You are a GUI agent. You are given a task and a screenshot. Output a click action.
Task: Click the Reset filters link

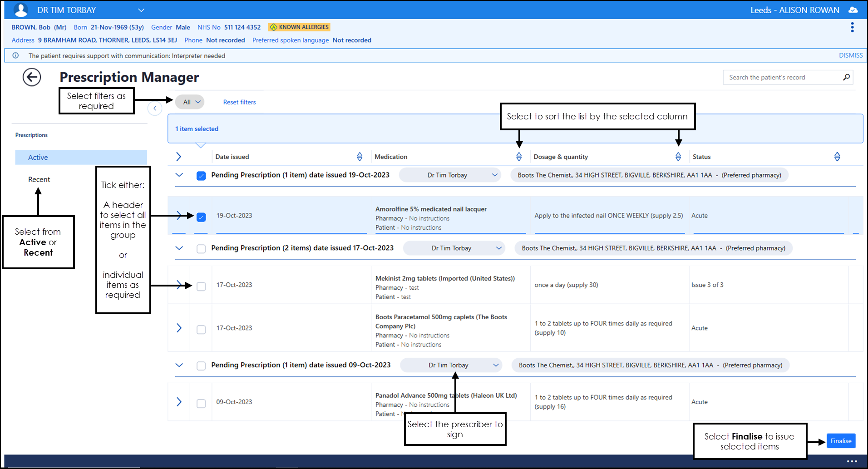click(x=239, y=102)
